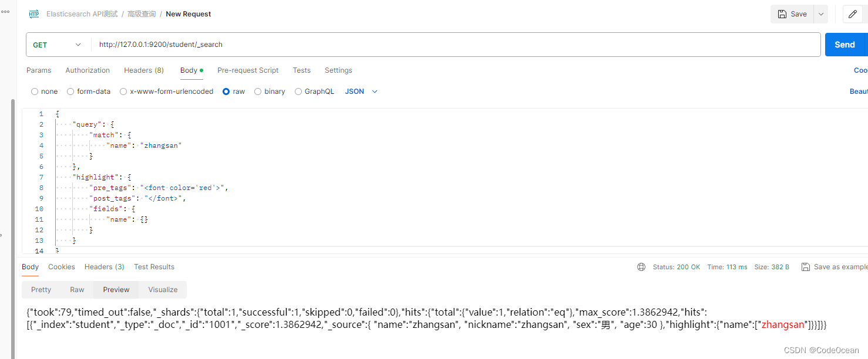The image size is (868, 359).
Task: Click the Cookies link beside request tabs
Action: pos(861,70)
